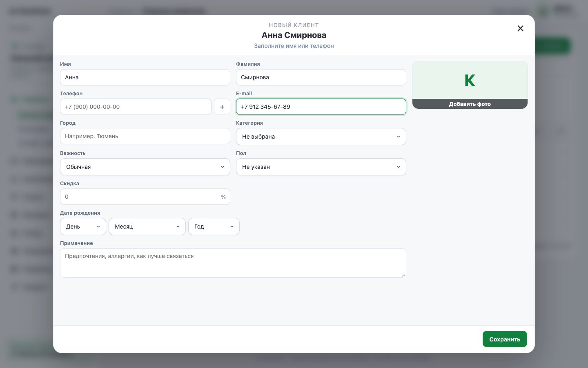Focus the Фамилия input field
The height and width of the screenshot is (368, 588).
(x=321, y=77)
